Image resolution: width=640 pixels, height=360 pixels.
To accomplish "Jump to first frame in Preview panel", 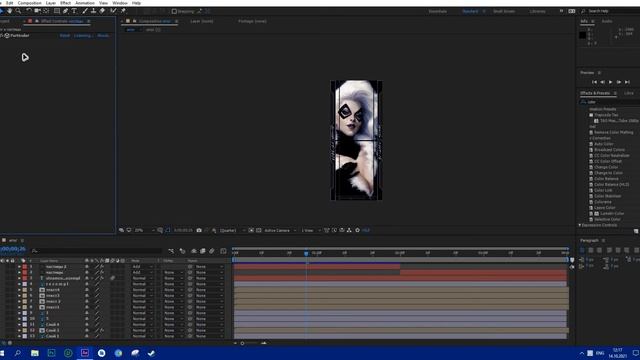I will pyautogui.click(x=594, y=82).
